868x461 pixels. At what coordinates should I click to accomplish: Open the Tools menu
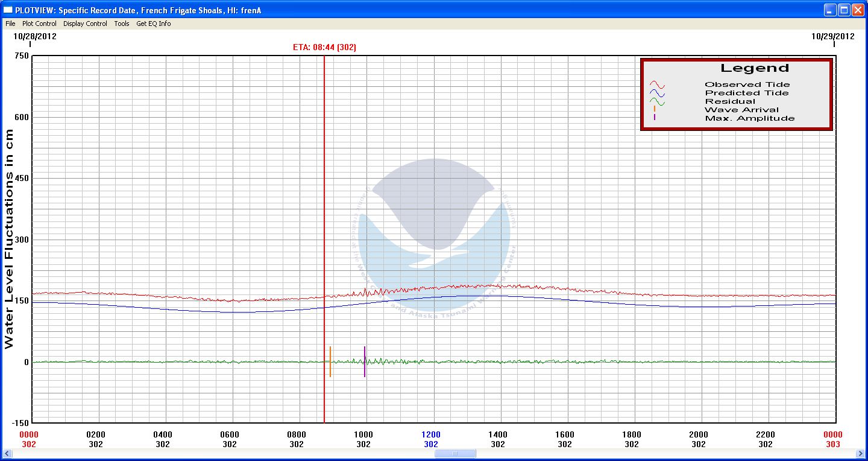click(x=122, y=24)
